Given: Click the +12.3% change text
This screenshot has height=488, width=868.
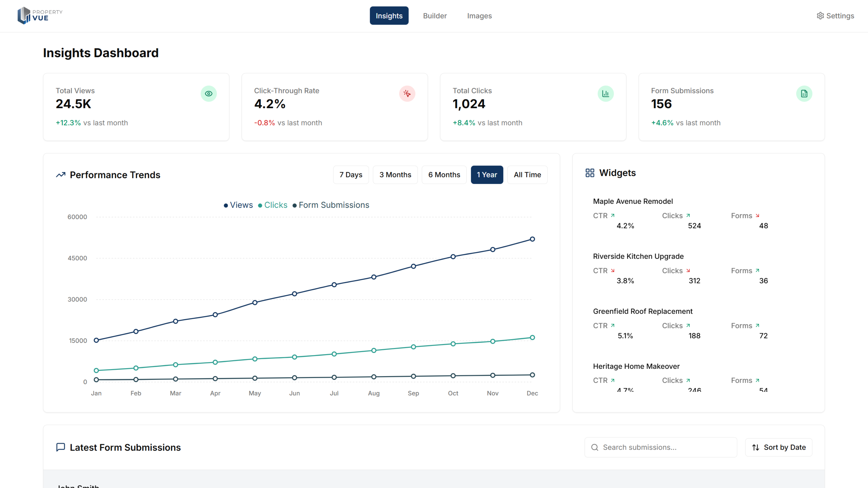Looking at the screenshot, I should [68, 123].
